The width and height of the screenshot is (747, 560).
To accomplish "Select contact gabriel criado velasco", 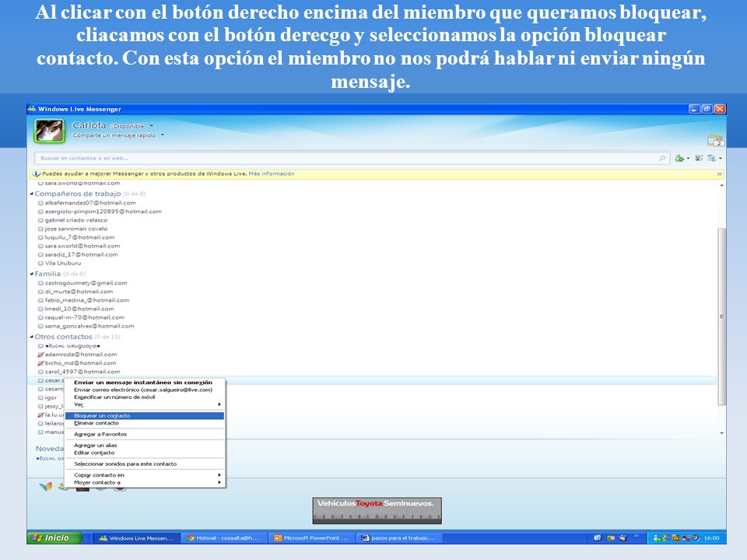I will [x=75, y=220].
